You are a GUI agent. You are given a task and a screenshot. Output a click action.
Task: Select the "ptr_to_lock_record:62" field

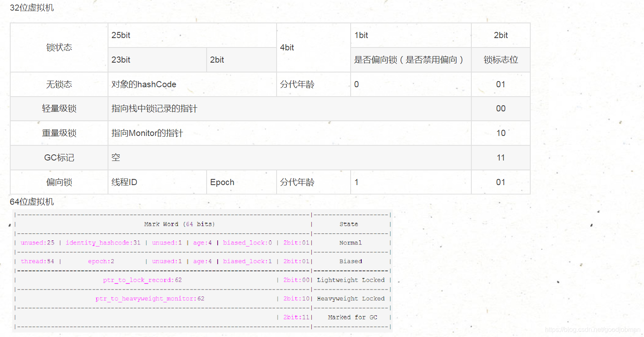click(x=142, y=280)
